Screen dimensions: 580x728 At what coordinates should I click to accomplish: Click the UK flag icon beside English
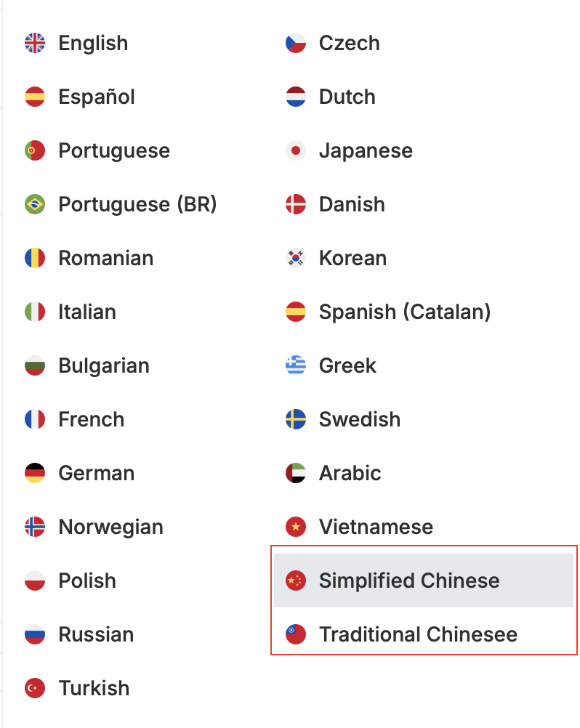point(35,43)
